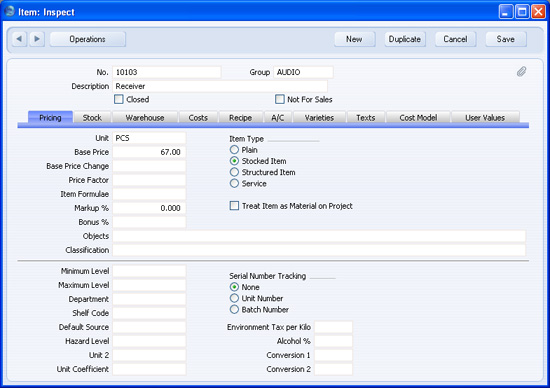Enable Treat Item as Material on Project
The width and height of the screenshot is (550, 388).
pyautogui.click(x=234, y=206)
